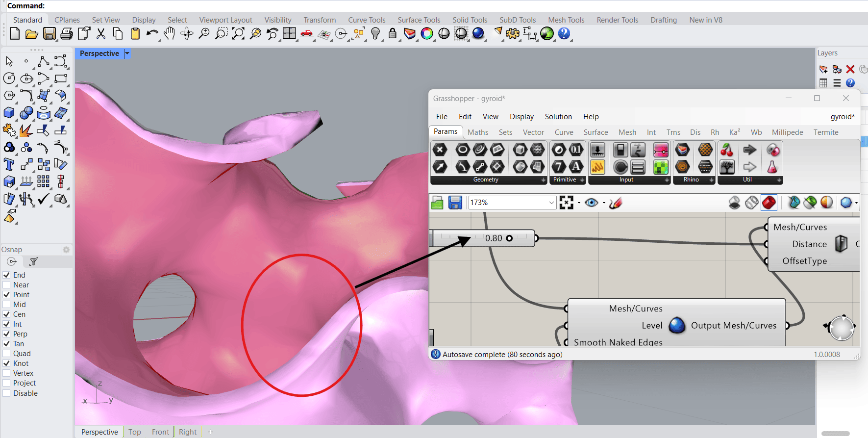Expand the Geometry panel components
The height and width of the screenshot is (438, 868).
pos(543,180)
